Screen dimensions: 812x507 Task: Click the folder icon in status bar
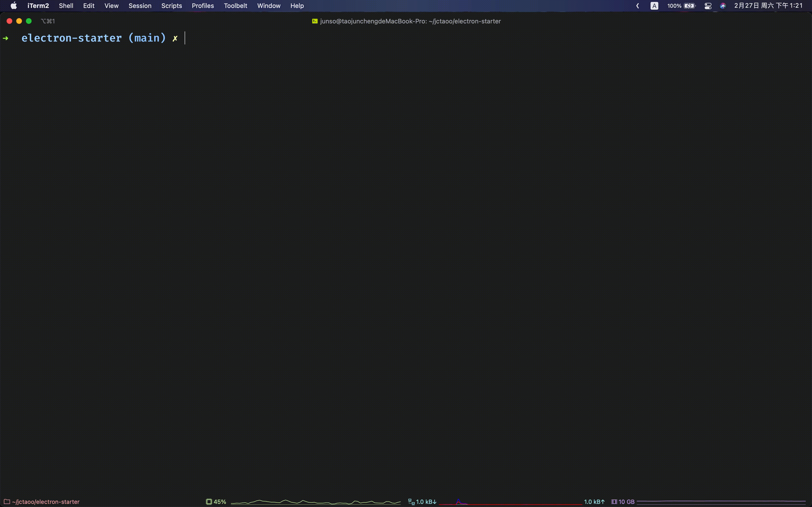7,502
